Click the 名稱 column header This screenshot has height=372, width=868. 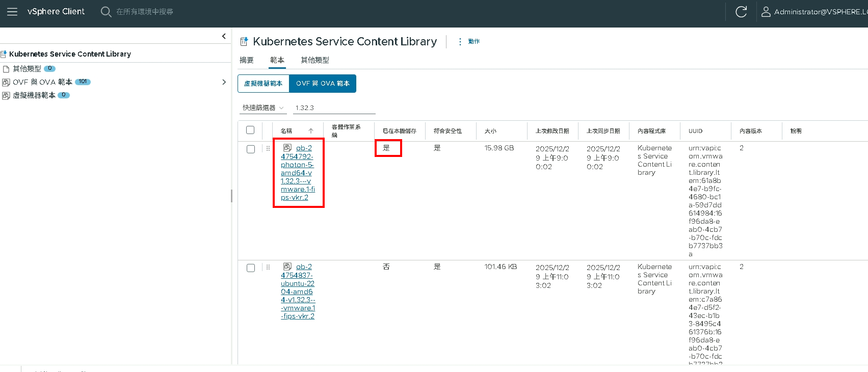click(x=286, y=131)
